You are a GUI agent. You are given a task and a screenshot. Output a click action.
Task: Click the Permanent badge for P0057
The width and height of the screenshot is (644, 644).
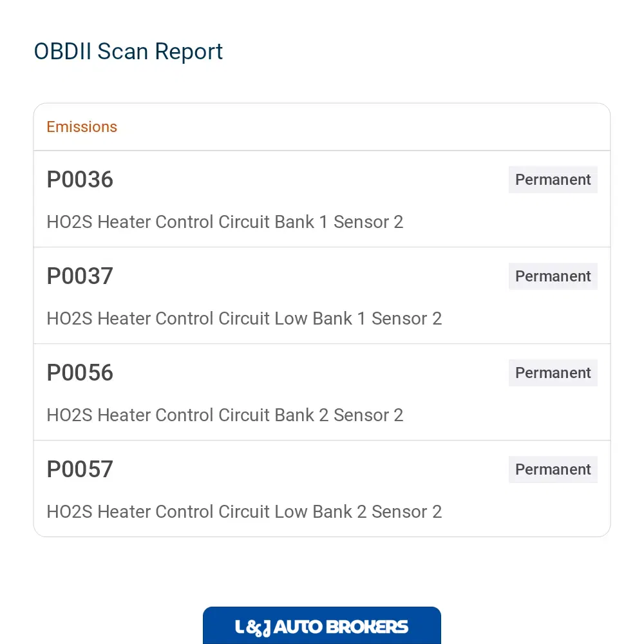coord(553,469)
